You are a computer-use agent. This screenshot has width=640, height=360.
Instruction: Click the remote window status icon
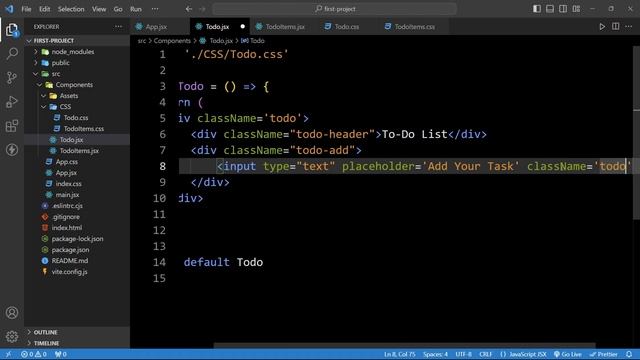[x=9, y=354]
